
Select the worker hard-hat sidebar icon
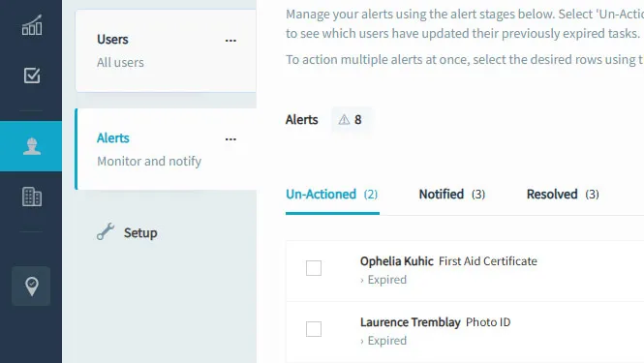pos(32,146)
